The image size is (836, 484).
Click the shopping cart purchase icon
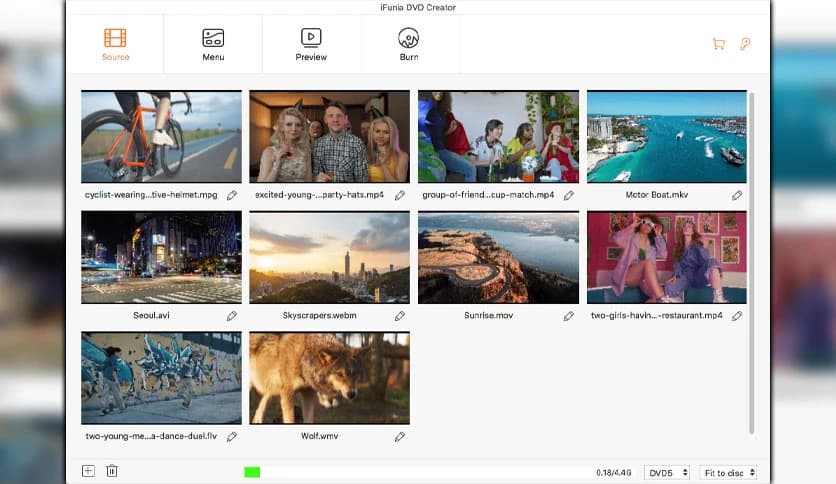tap(718, 44)
